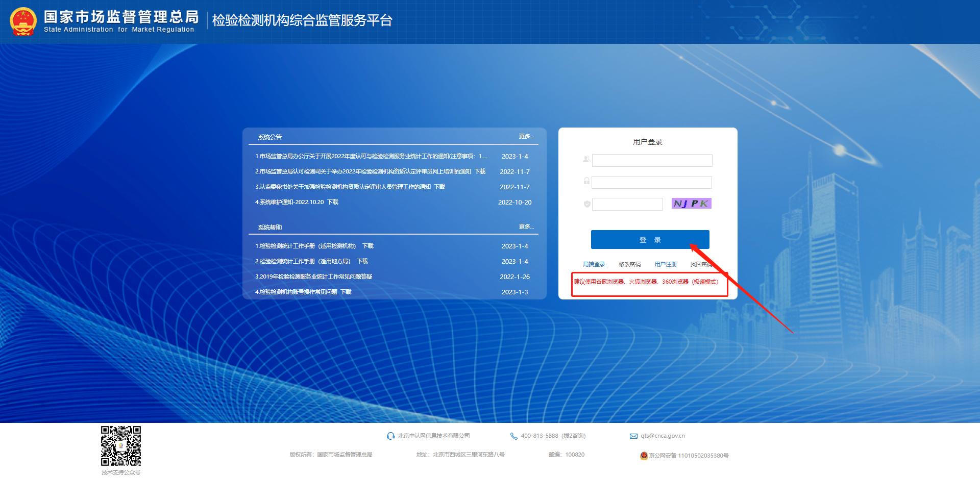Click the username person icon in login form
Viewport: 980px width, 478px height.
587,160
